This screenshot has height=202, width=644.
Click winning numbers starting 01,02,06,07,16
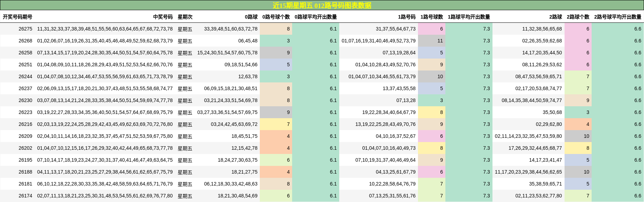[105, 41]
